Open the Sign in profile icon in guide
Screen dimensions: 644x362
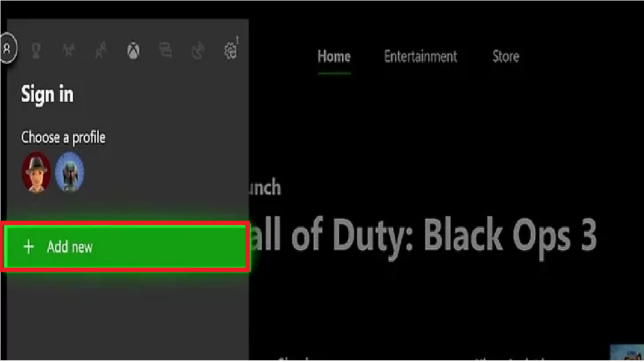pos(7,49)
